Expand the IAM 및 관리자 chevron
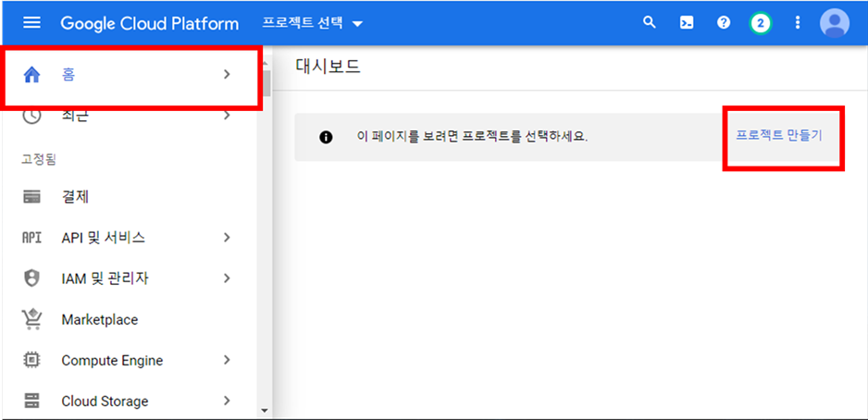This screenshot has height=420, width=868. 227,278
